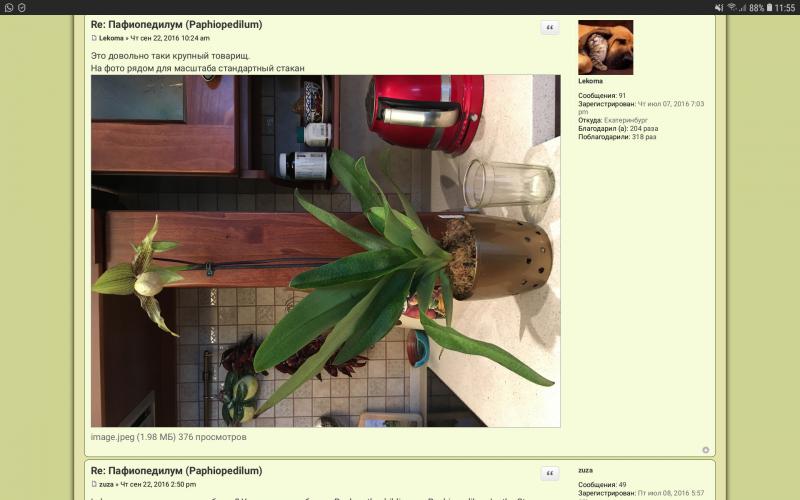Open the attached orchid photo

click(x=325, y=250)
